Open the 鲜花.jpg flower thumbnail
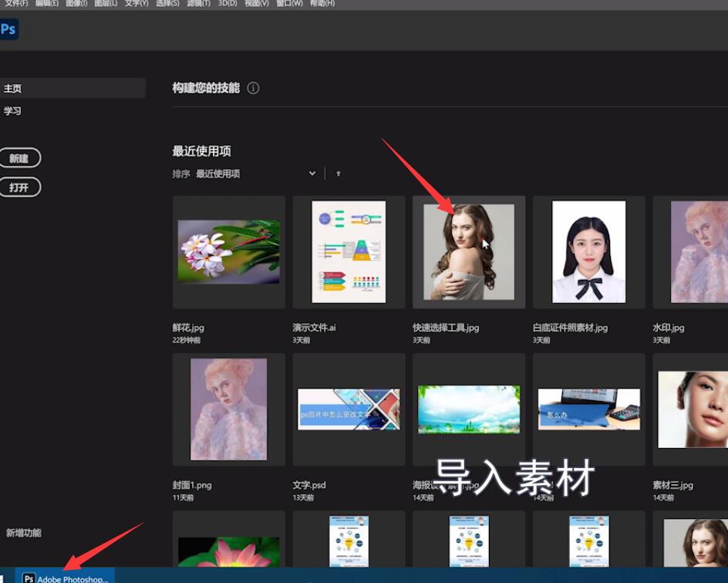Screen dimensions: 728x583 (x=229, y=251)
